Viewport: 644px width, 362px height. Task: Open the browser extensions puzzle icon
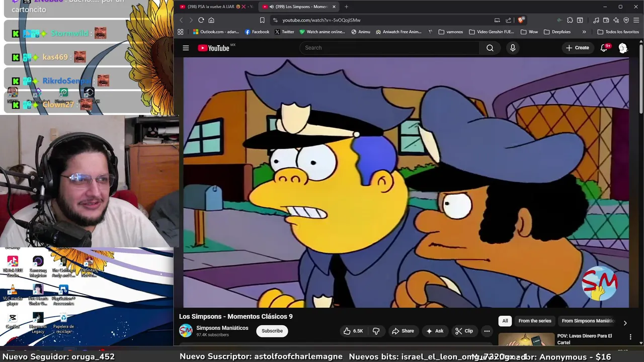coord(570,20)
